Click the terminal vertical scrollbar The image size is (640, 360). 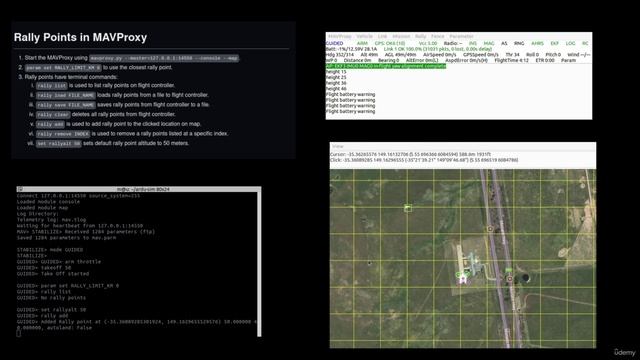point(259,264)
